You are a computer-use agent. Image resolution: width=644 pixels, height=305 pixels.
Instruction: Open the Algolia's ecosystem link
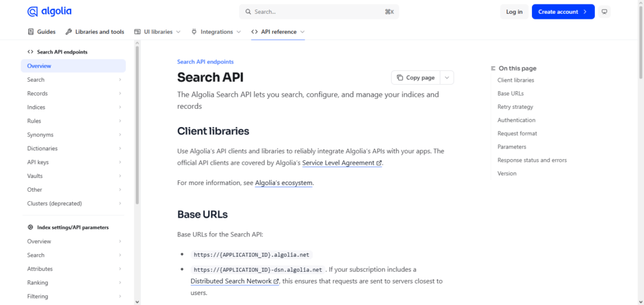pos(284,183)
